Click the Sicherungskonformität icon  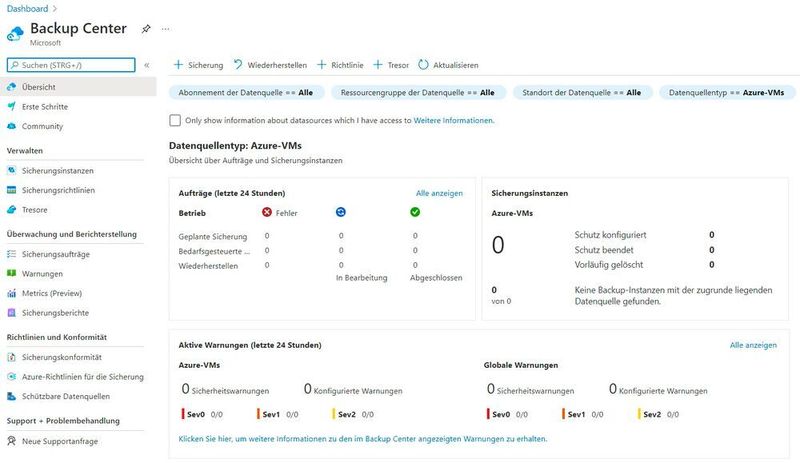tap(11, 357)
